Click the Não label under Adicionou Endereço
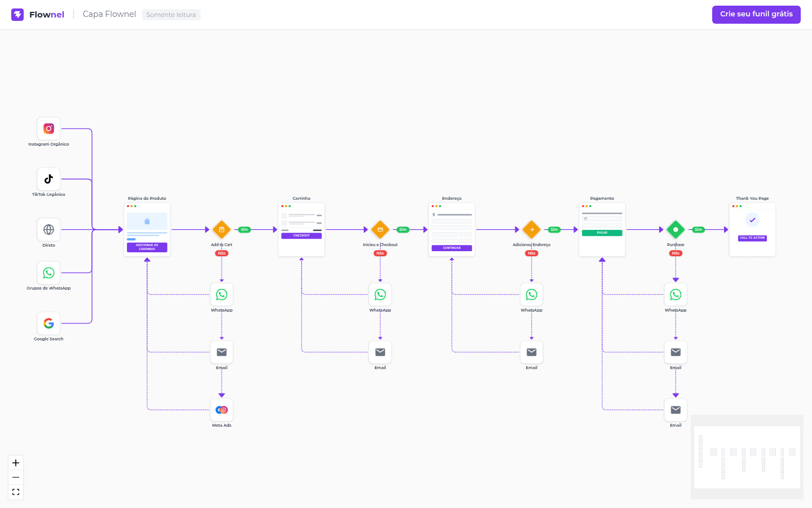This screenshot has width=812, height=508. click(532, 253)
